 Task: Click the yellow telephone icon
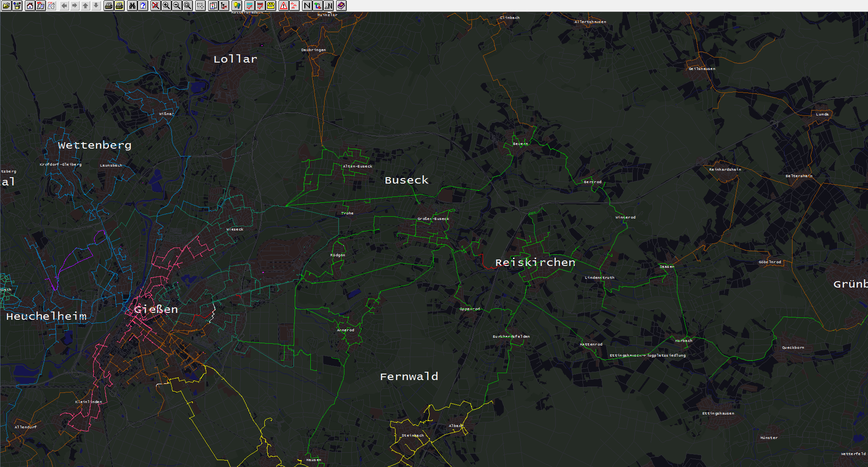click(271, 6)
